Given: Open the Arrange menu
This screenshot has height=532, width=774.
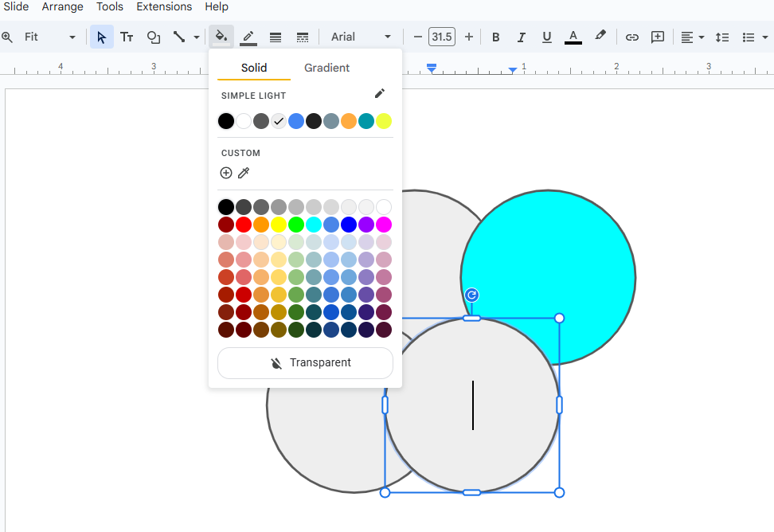Looking at the screenshot, I should point(62,7).
